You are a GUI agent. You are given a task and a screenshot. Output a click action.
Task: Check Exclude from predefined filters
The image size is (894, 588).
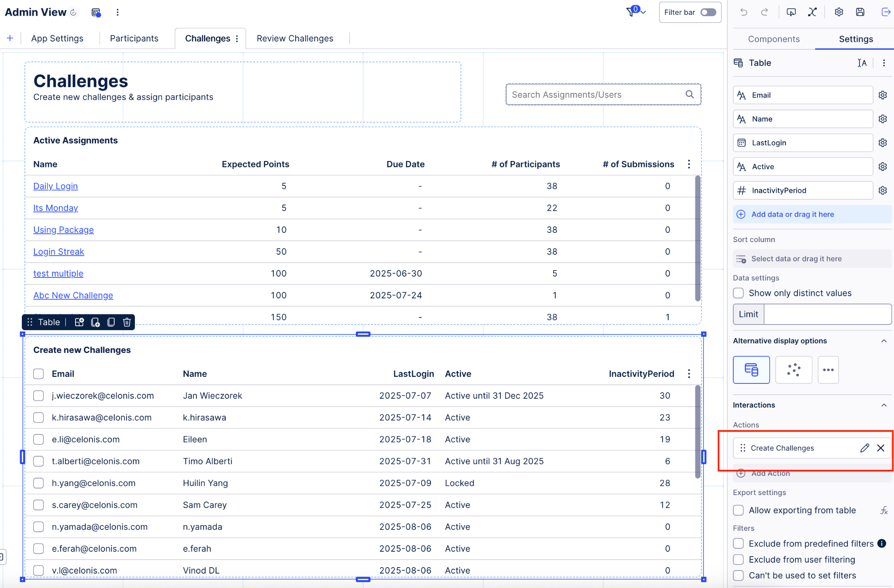(x=738, y=544)
